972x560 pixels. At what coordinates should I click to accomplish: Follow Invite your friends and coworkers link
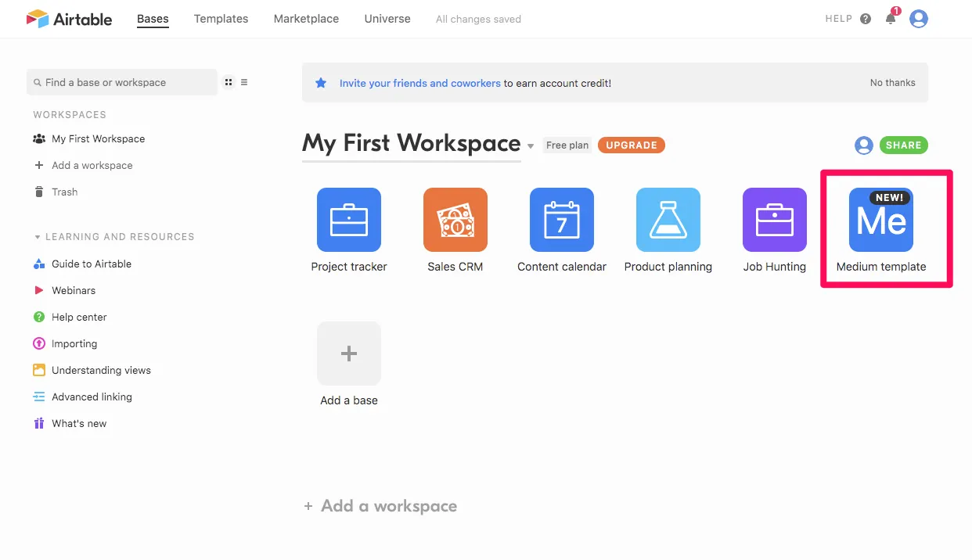(x=419, y=83)
